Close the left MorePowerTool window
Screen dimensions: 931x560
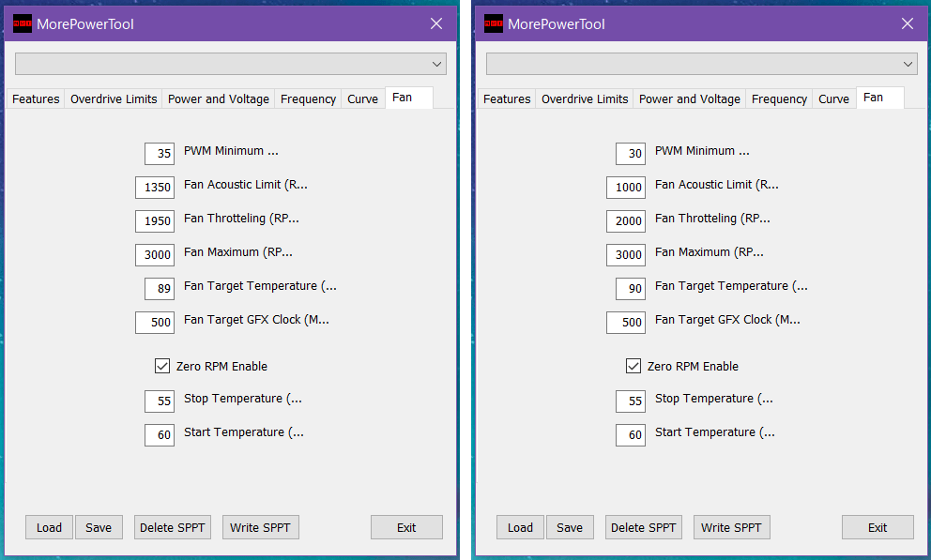click(436, 23)
